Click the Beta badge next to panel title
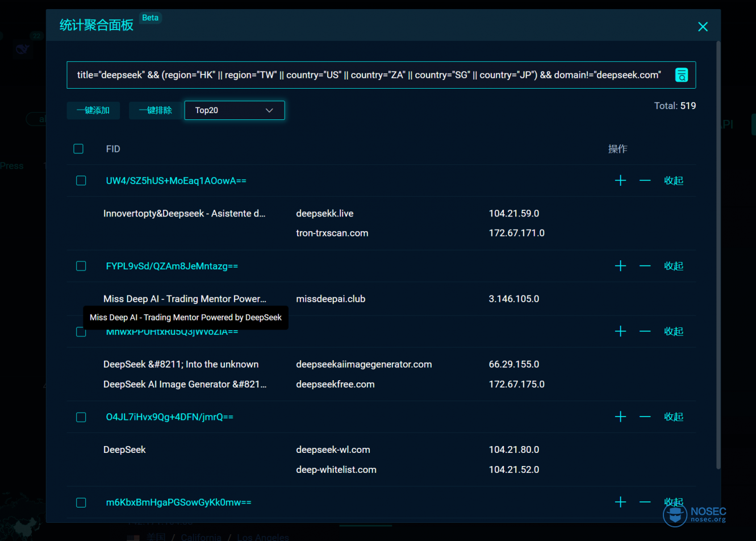The height and width of the screenshot is (541, 756). (x=151, y=18)
